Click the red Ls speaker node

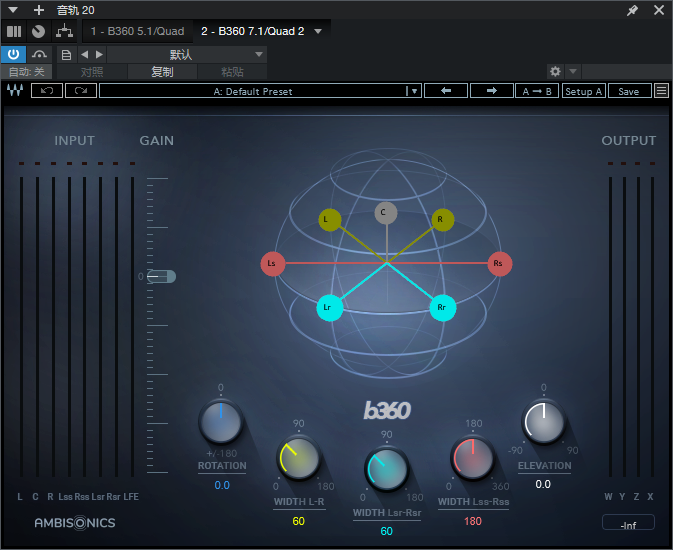tap(272, 264)
